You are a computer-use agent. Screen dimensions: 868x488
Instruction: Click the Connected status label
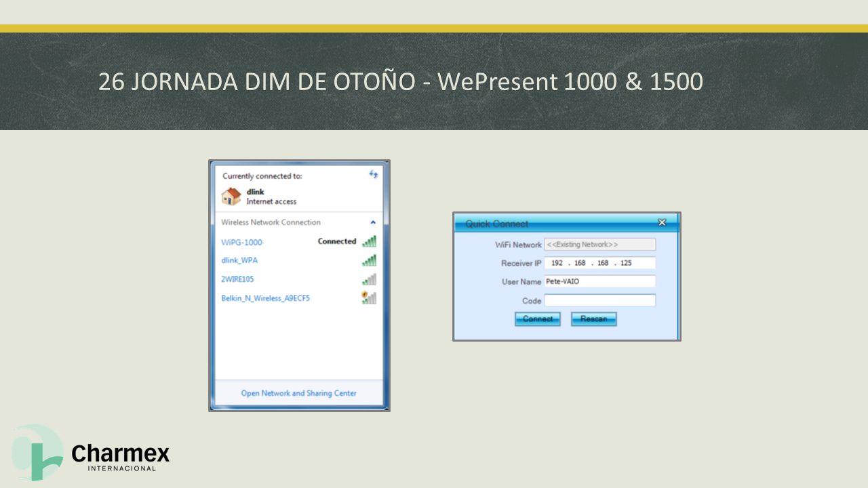tap(337, 241)
